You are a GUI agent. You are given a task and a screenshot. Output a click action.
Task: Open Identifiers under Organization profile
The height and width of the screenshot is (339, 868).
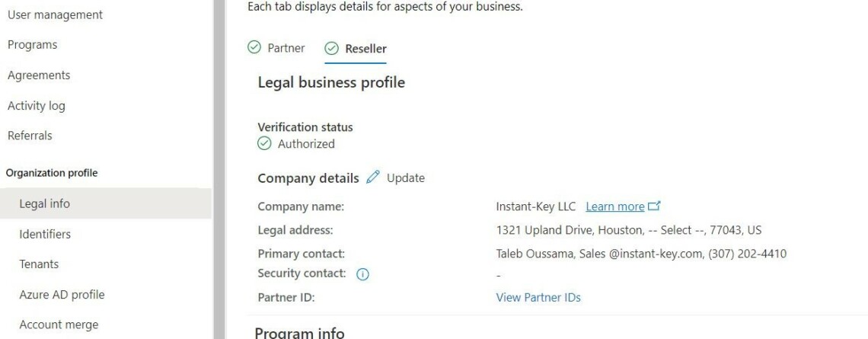(x=45, y=234)
